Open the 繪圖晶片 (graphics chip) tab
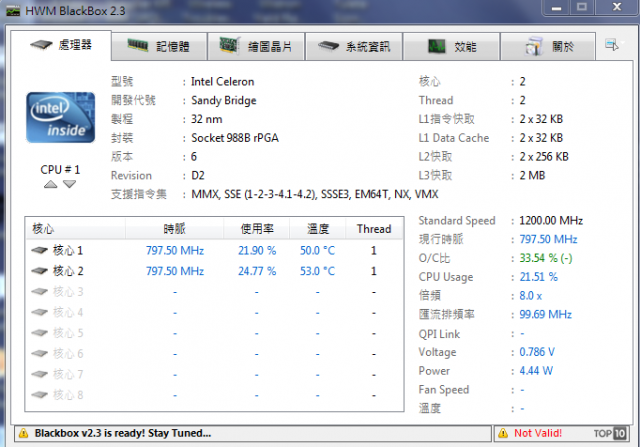 [x=256, y=46]
